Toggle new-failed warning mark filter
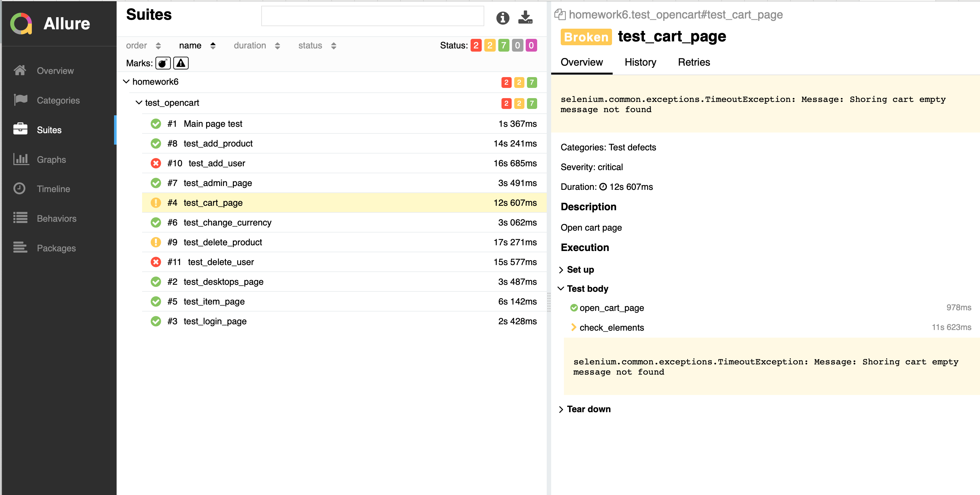The height and width of the screenshot is (495, 980). pos(181,63)
